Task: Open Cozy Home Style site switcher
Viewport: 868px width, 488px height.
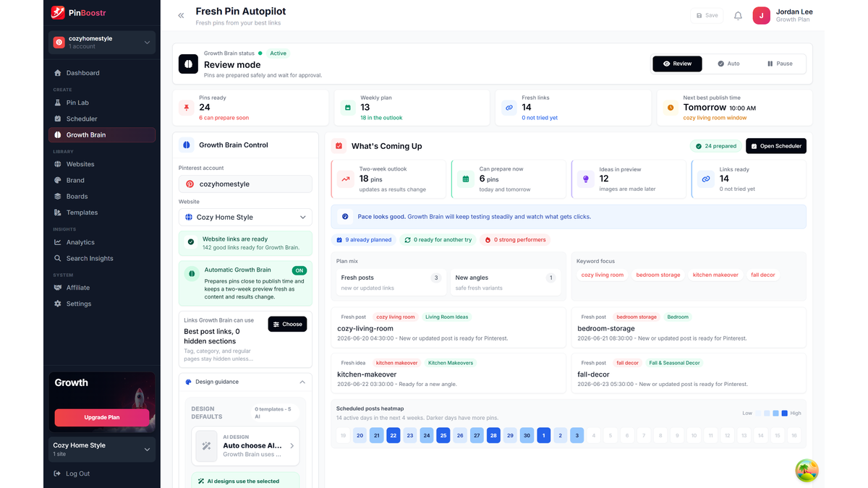Action: point(102,449)
